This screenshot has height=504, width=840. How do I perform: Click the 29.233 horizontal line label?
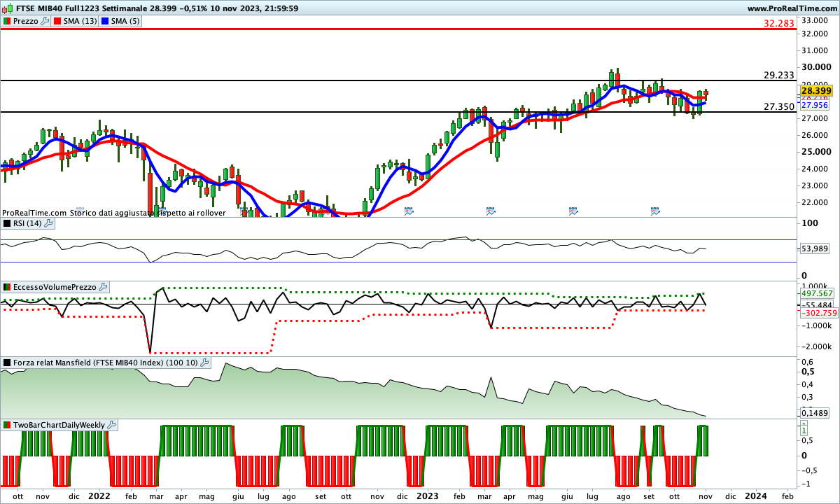(x=779, y=75)
